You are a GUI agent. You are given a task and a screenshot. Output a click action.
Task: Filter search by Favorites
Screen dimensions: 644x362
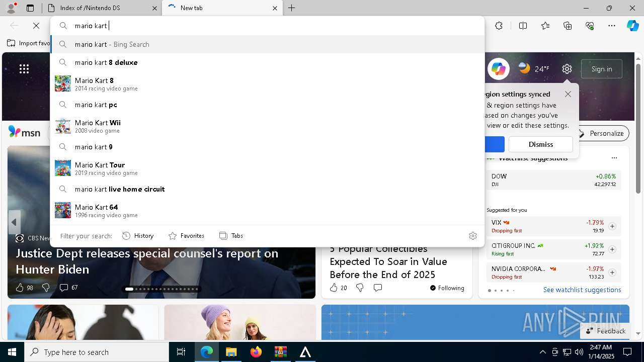[186, 236]
